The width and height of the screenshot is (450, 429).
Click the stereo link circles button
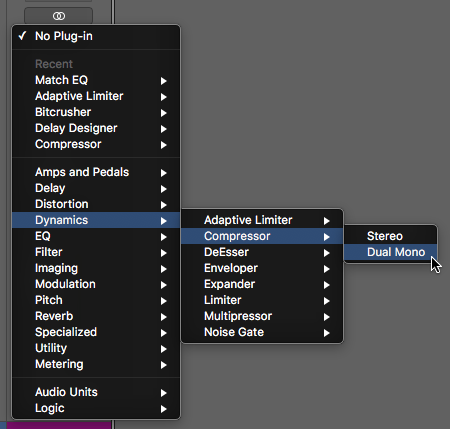[59, 16]
